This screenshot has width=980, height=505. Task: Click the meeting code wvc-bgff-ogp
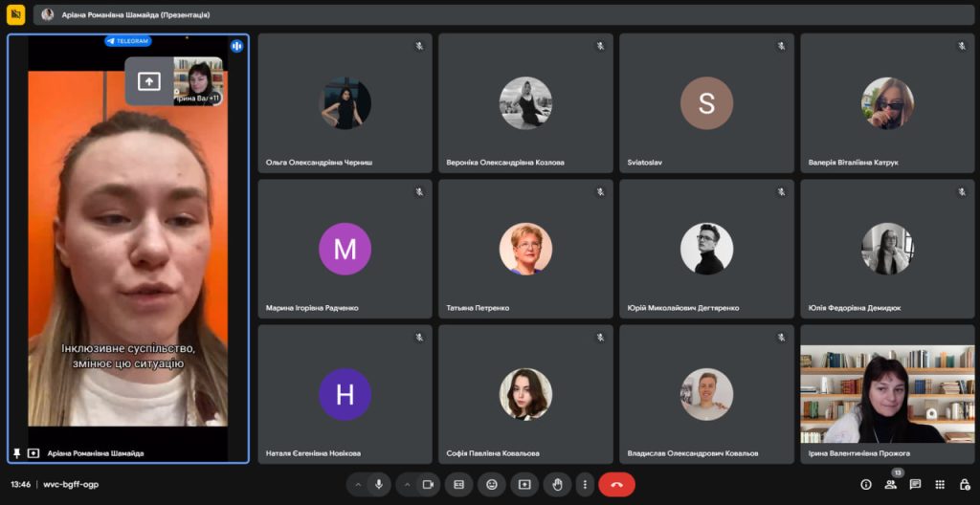70,485
